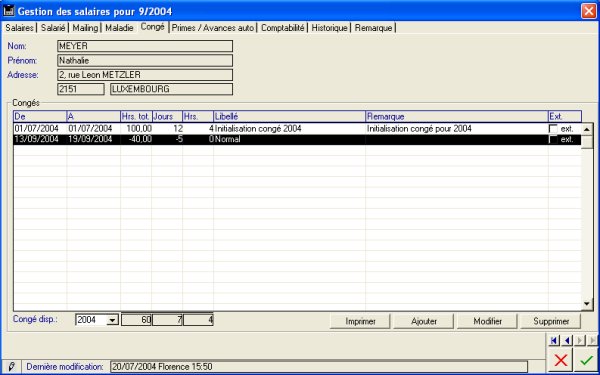
Task: Click the Prénom field containing Nathalie
Action: (145, 60)
